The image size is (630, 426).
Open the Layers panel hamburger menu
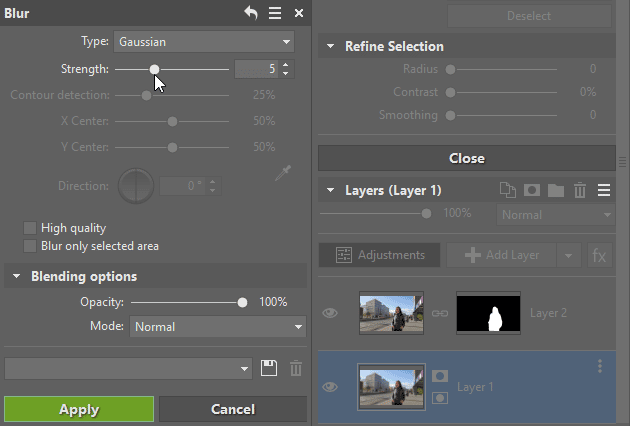(604, 190)
